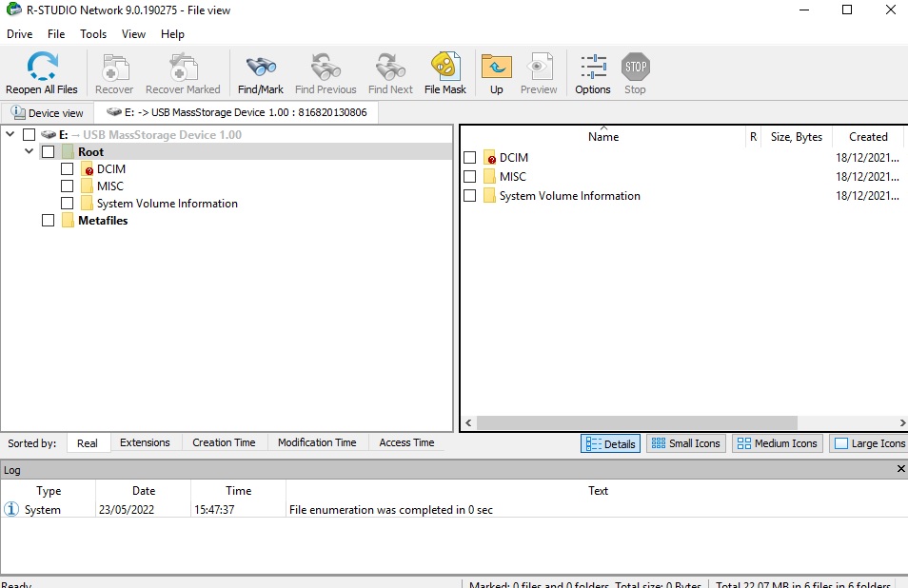Click the log Text column header
Screen dimensions: 908x588
click(598, 491)
